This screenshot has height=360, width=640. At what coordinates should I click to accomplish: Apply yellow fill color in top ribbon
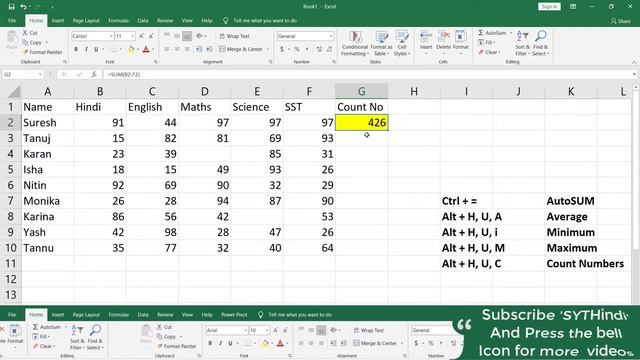click(x=131, y=49)
